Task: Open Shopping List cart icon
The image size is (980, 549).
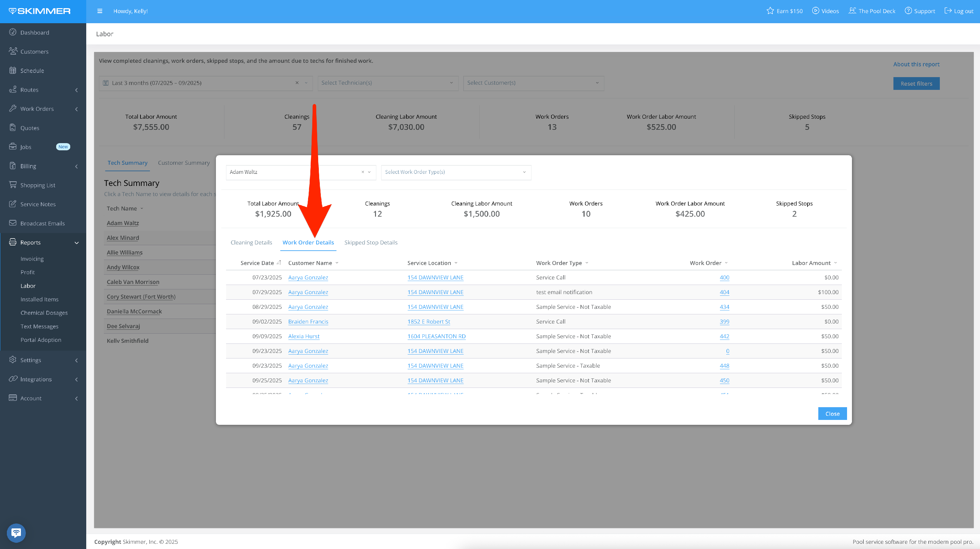Action: tap(12, 185)
